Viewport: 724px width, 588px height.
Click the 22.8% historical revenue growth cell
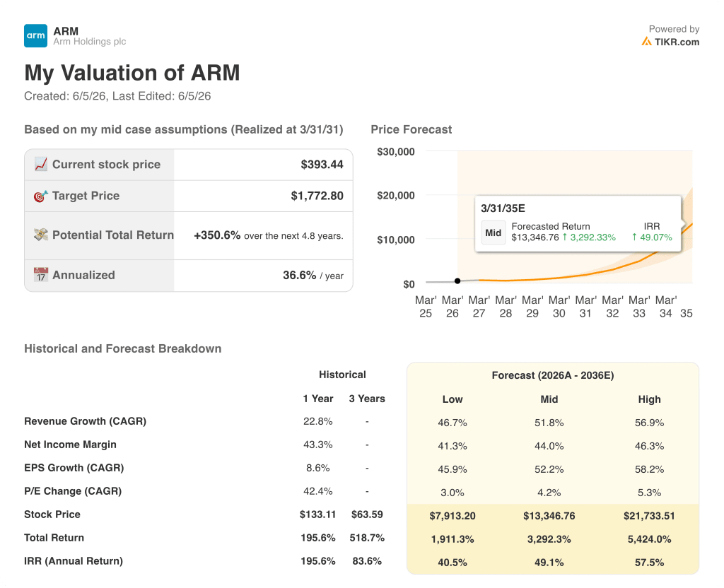click(317, 421)
